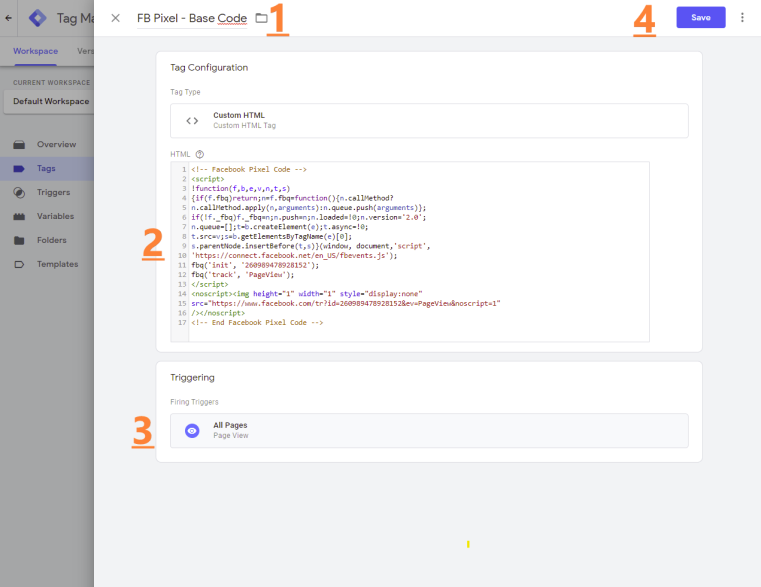Click the folder icon beside tag name
761x587 pixels.
262,18
